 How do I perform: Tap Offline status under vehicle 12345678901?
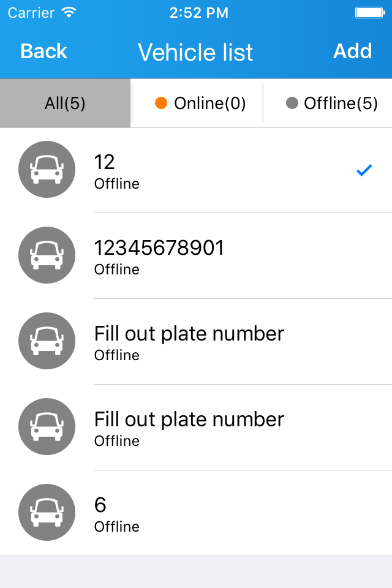tap(117, 269)
